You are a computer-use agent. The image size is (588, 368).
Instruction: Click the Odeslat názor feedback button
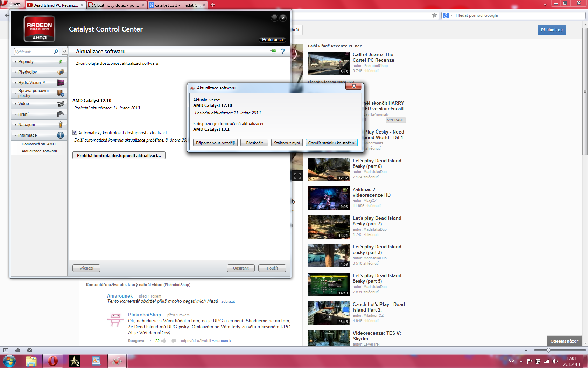(x=564, y=341)
